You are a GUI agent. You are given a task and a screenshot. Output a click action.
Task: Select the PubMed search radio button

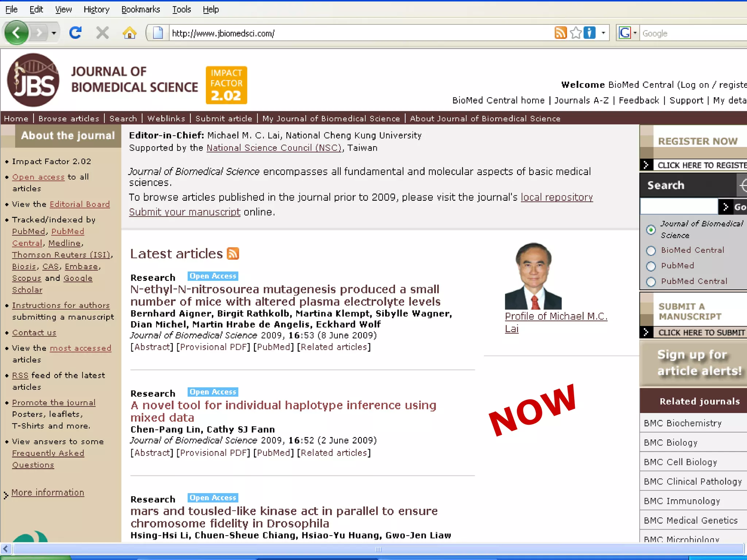[x=651, y=266]
